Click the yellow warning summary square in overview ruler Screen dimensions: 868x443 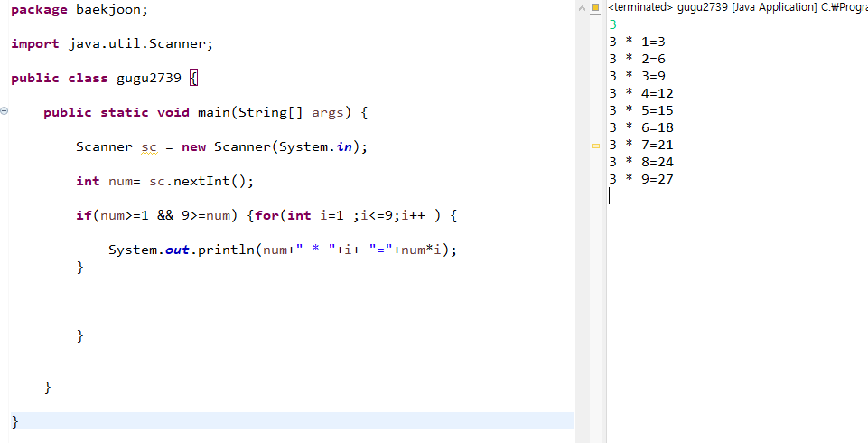pyautogui.click(x=595, y=7)
